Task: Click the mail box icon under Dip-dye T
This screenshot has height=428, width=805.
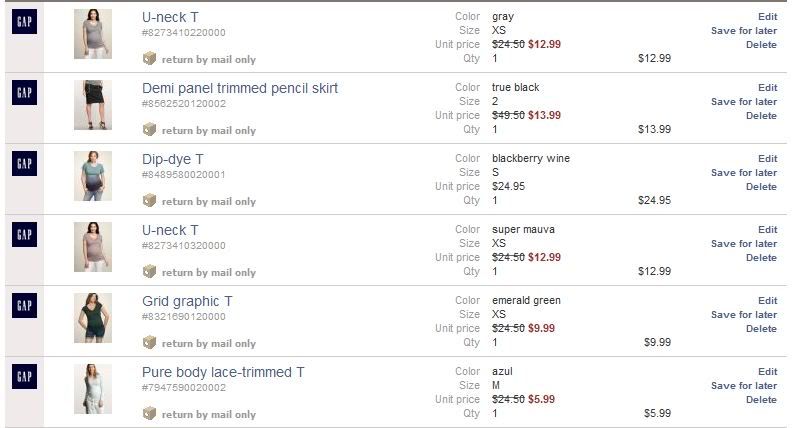Action: click(150, 201)
